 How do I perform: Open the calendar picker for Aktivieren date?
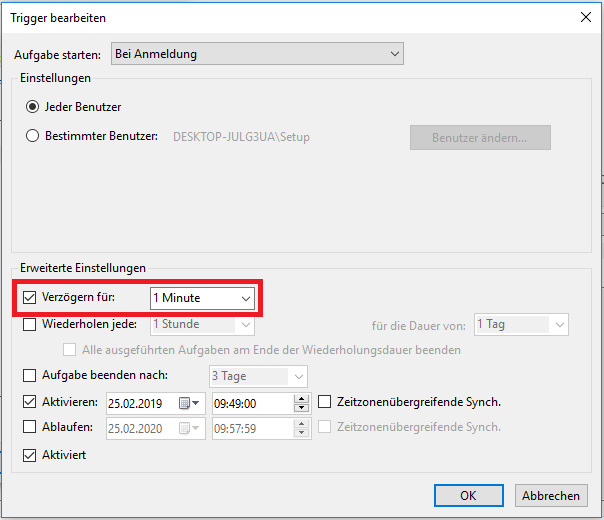pos(190,403)
